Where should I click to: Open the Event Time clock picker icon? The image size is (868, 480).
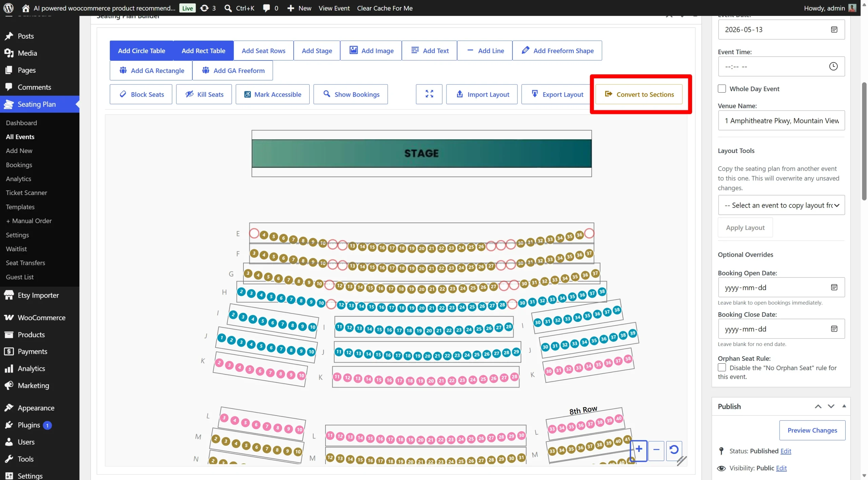[x=833, y=66]
